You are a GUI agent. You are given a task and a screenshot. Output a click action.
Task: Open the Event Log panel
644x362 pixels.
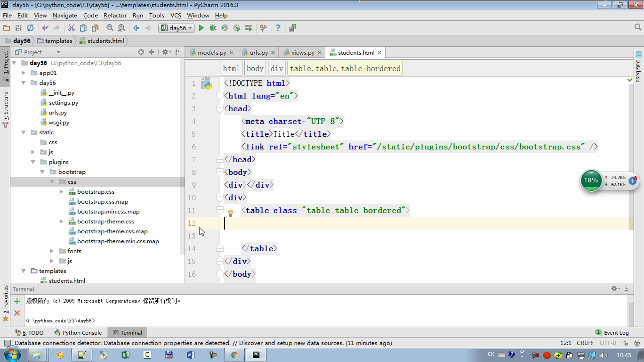(612, 333)
